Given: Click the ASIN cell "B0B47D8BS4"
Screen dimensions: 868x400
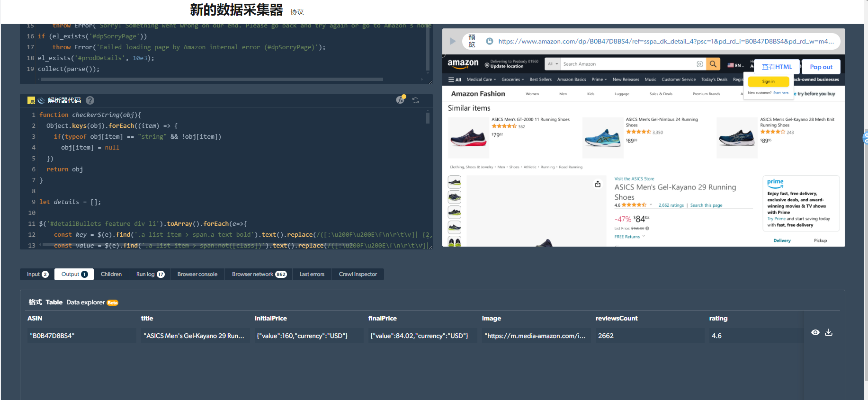Looking at the screenshot, I should click(x=81, y=336).
